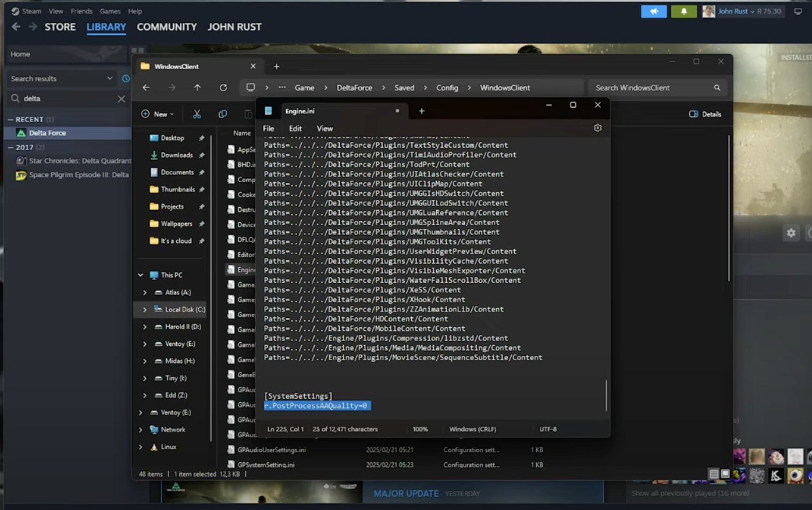Select Delta Force in Steam library
The image size is (812, 510).
tap(68, 133)
